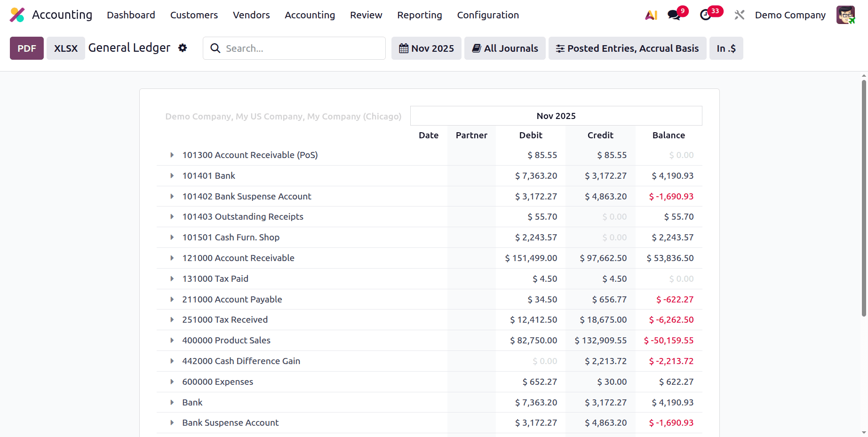Click the Partner column header
The image size is (868, 437).
point(471,135)
